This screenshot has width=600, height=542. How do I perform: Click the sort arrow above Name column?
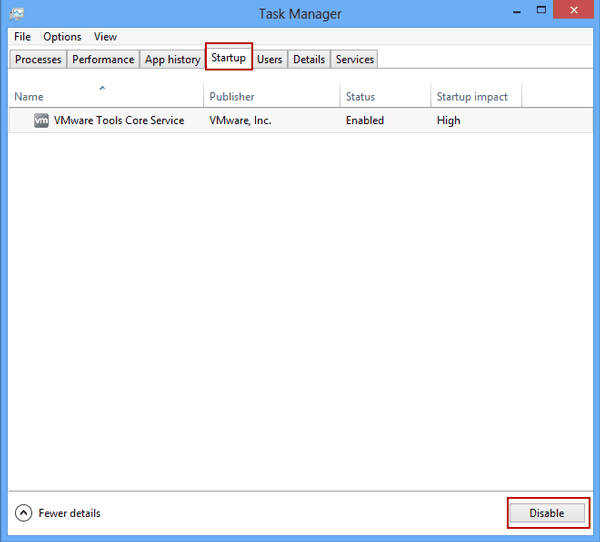click(102, 88)
